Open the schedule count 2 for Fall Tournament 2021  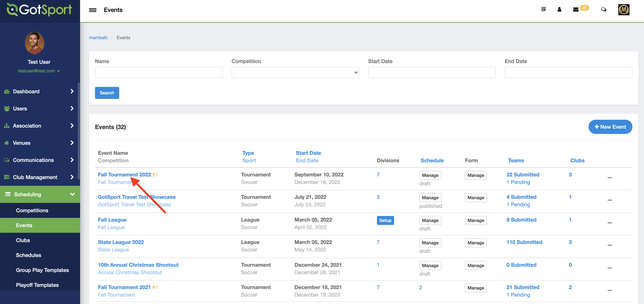[x=421, y=287]
